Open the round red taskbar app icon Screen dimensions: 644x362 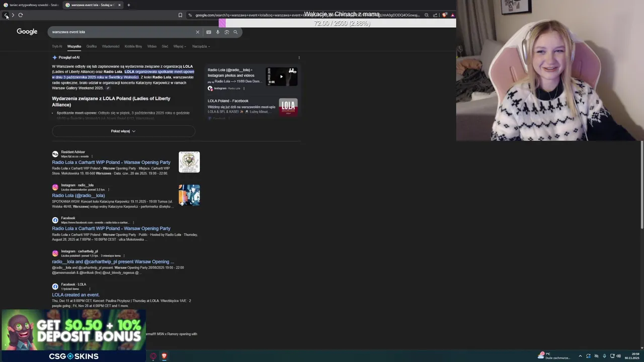point(153,356)
